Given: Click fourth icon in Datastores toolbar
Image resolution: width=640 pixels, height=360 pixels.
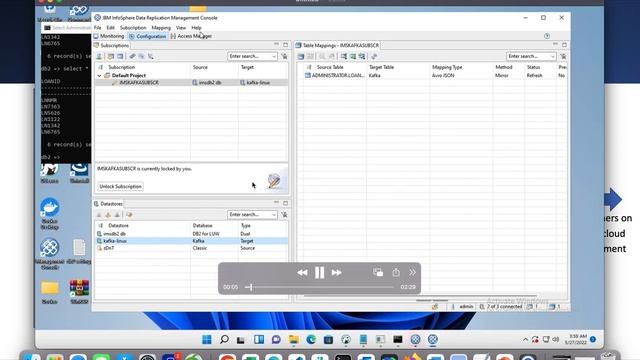Looking at the screenshot, I should pos(129,215).
